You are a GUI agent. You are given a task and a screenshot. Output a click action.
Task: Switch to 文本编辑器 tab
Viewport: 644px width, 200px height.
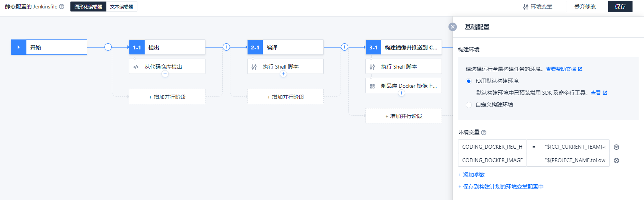pyautogui.click(x=121, y=7)
